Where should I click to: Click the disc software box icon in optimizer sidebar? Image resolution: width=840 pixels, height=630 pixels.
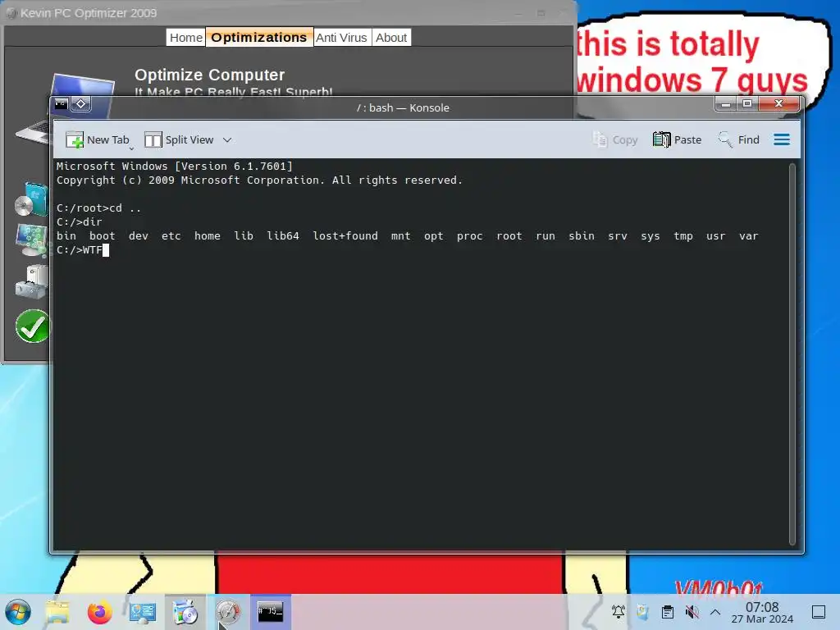31,200
